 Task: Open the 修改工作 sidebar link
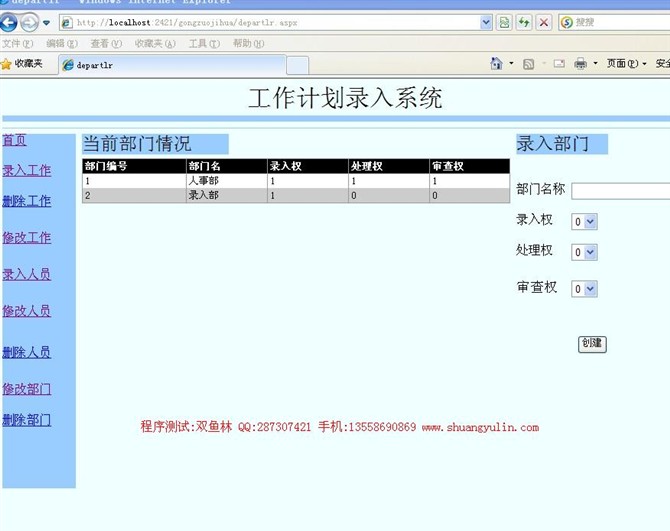[x=27, y=238]
